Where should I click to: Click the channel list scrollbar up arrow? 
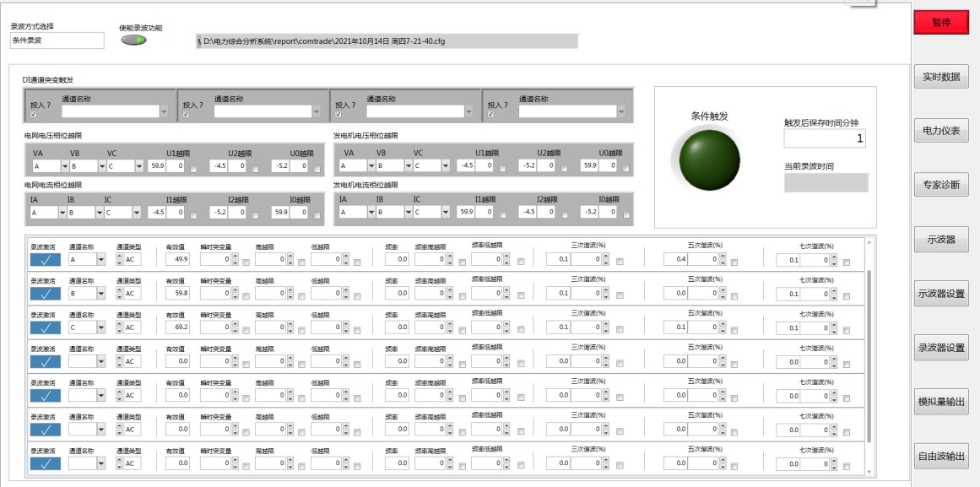point(868,242)
